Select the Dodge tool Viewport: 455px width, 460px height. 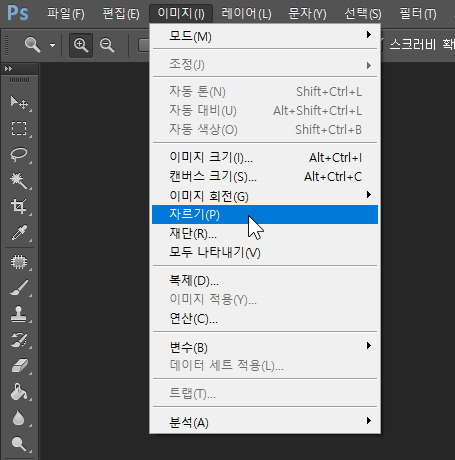pyautogui.click(x=19, y=444)
